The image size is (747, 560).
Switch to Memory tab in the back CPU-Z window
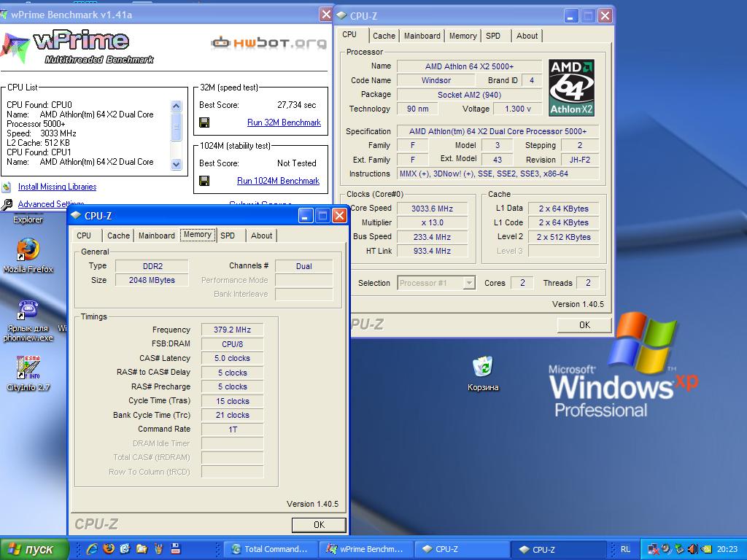pos(462,36)
